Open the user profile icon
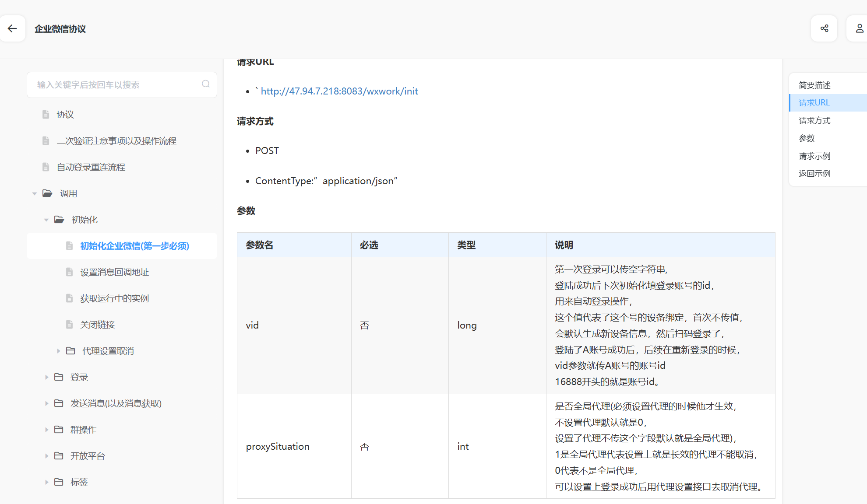The height and width of the screenshot is (504, 867). pos(859,29)
